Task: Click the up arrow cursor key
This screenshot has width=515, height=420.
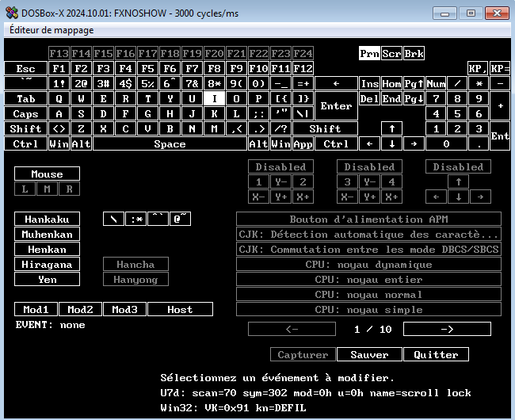Action: tap(392, 128)
